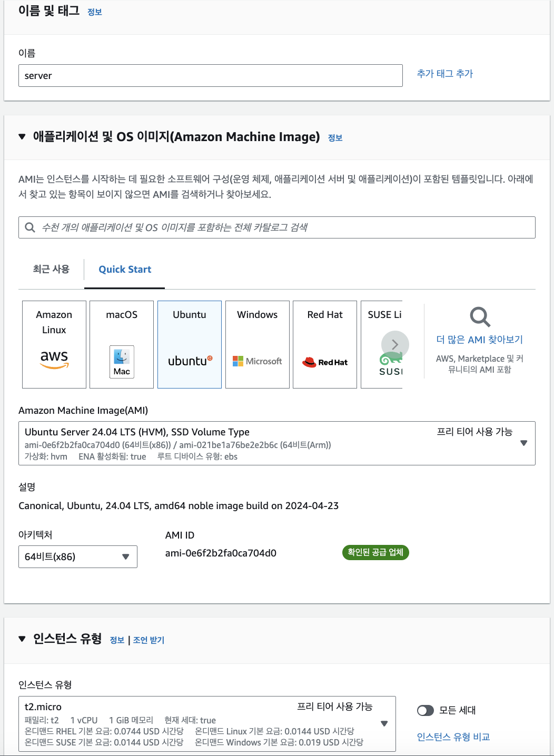Toggle the 모든 세대 switch

click(x=426, y=711)
